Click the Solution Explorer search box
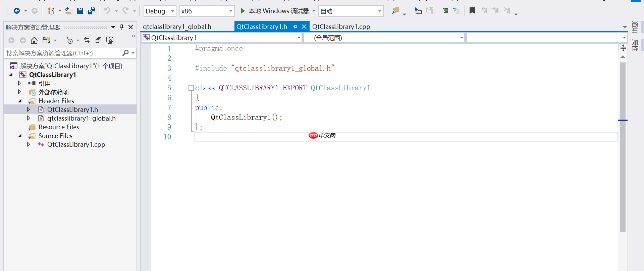Viewport: 644px width, 271px height. [x=63, y=53]
